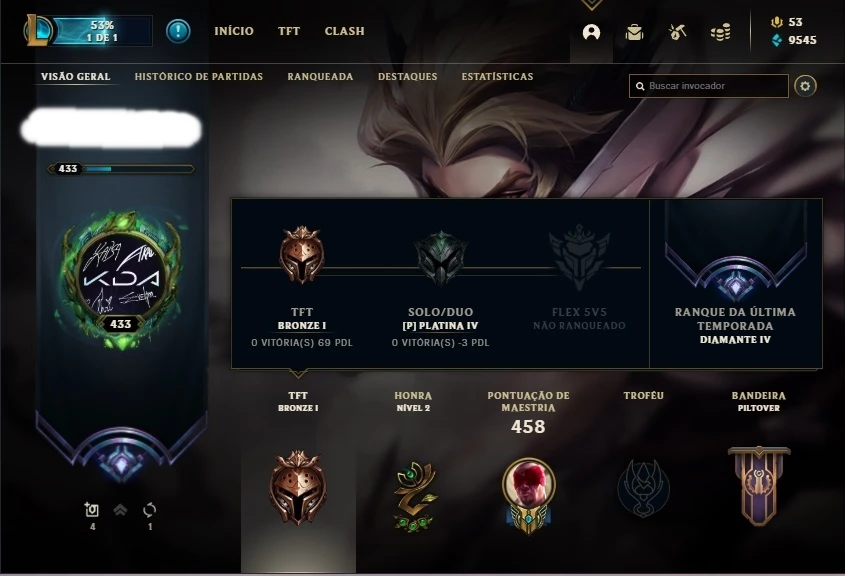
Task: Open the Loot hammer icon
Action: [x=677, y=32]
